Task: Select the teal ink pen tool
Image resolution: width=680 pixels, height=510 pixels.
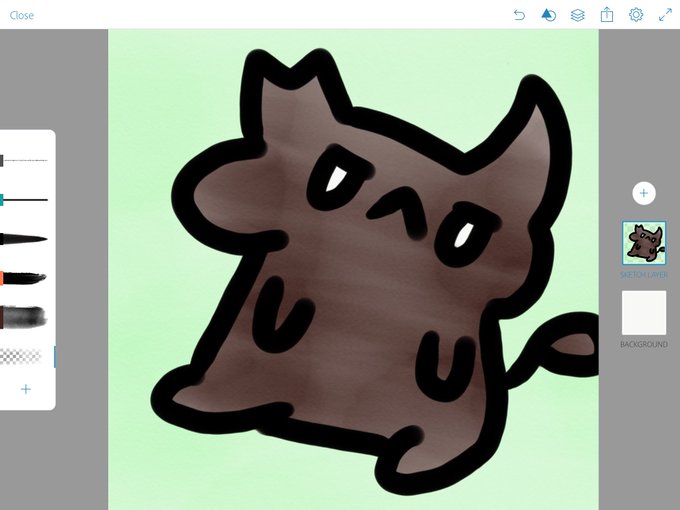Action: 24,200
